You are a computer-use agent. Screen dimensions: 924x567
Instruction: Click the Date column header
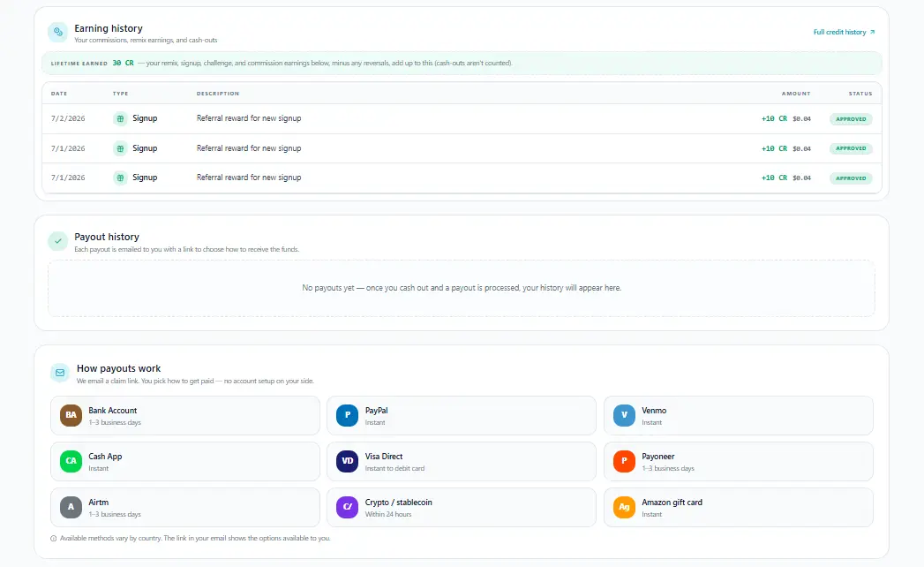(x=59, y=94)
